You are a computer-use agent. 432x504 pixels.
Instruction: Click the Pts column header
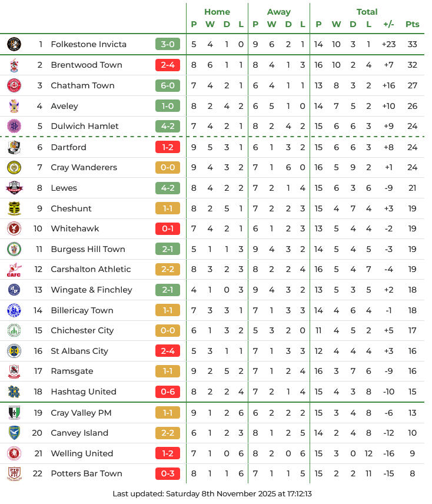point(413,24)
